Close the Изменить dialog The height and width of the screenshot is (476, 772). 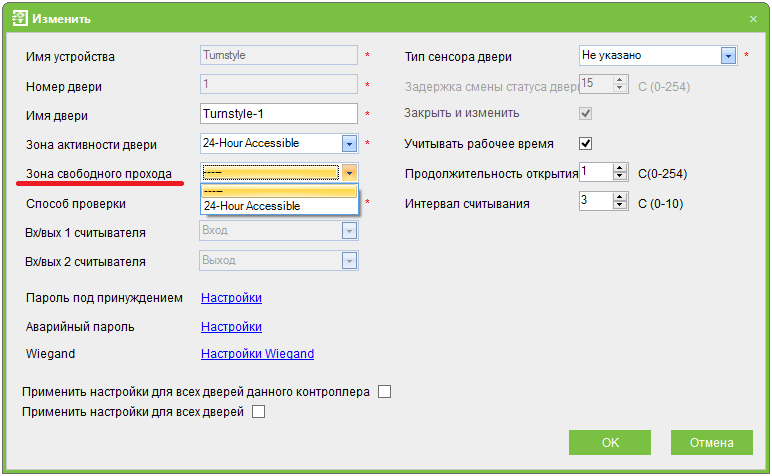point(753,19)
